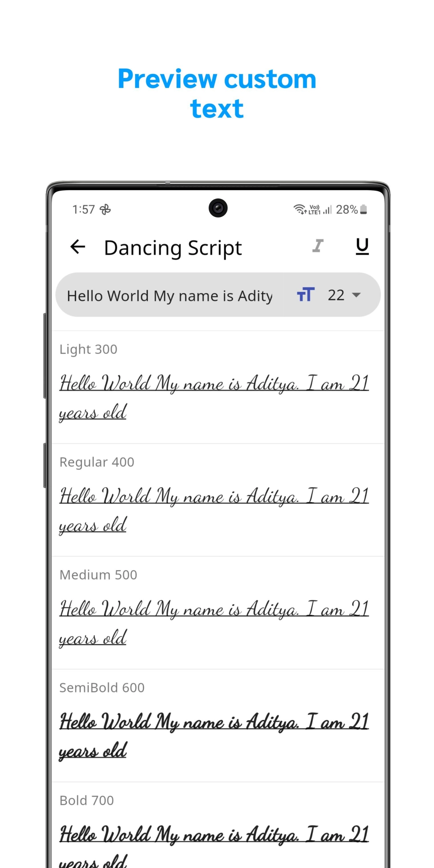This screenshot has height=868, width=434.
Task: Click the pinwheel icon beside the clock
Action: (105, 209)
